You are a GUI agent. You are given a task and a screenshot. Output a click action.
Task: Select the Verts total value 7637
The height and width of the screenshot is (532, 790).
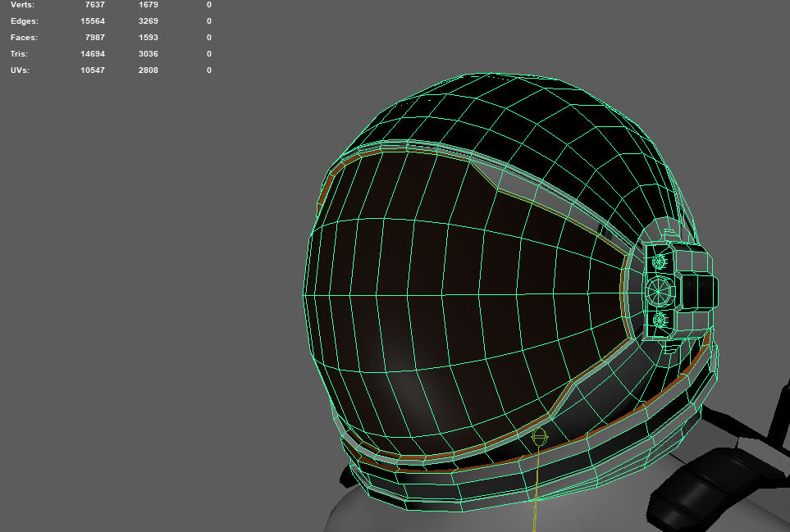(x=94, y=5)
